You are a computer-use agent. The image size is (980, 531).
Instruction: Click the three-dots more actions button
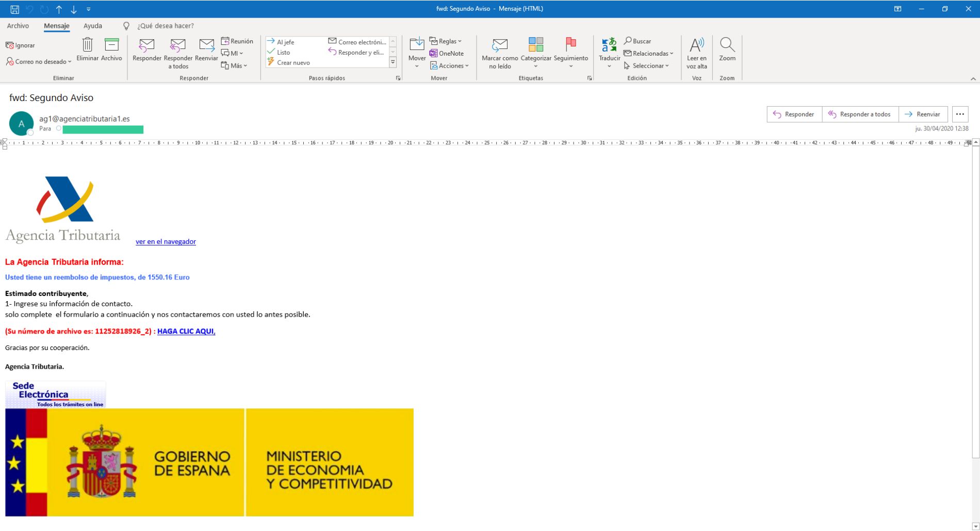tap(959, 114)
